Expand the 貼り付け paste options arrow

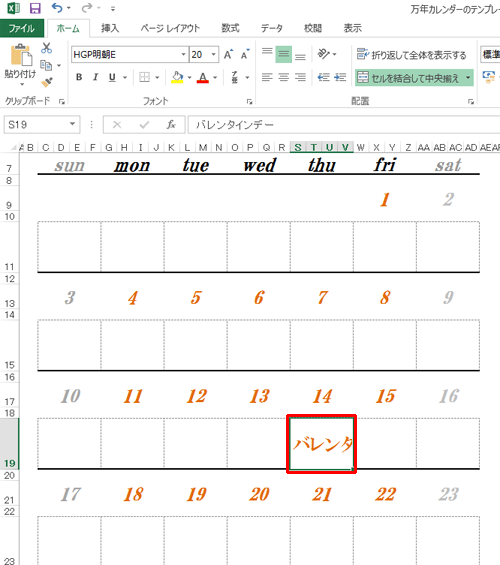click(x=22, y=84)
